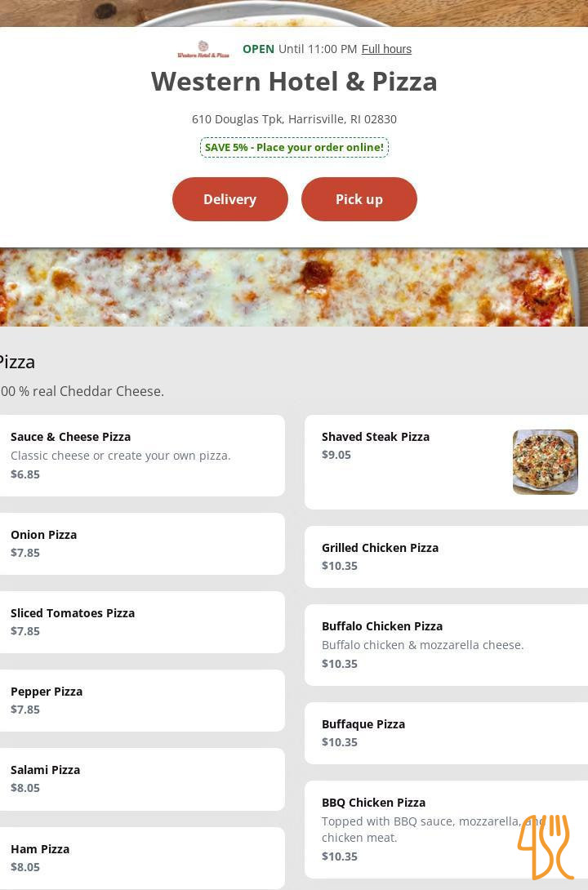Add Sliced Tomatoes Pizza to order
Viewport: 588px width, 890px height.
[x=141, y=622]
